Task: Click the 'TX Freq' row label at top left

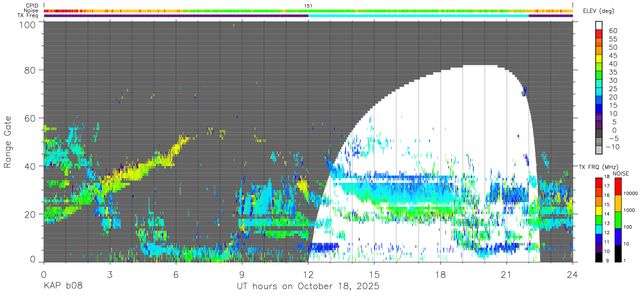Action: [29, 15]
